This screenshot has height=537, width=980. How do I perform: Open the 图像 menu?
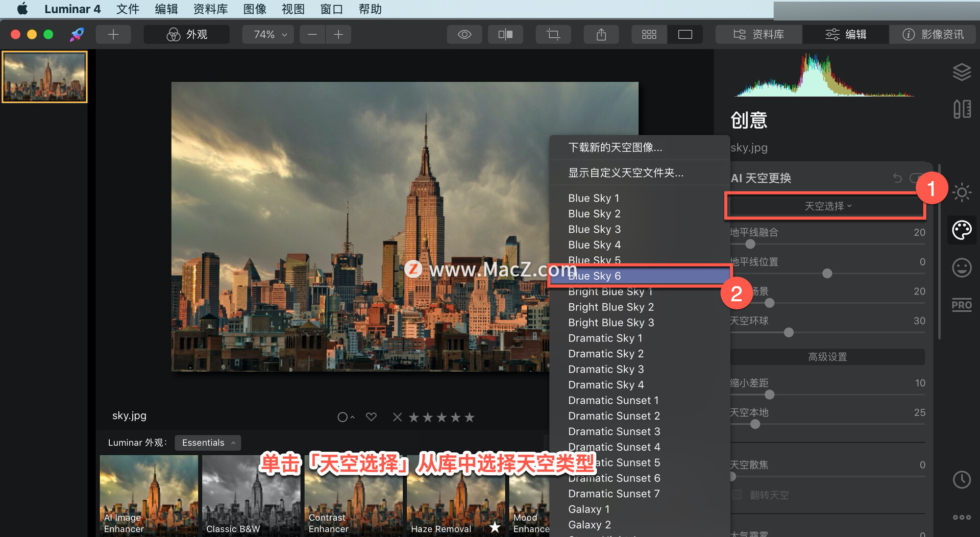pos(255,9)
